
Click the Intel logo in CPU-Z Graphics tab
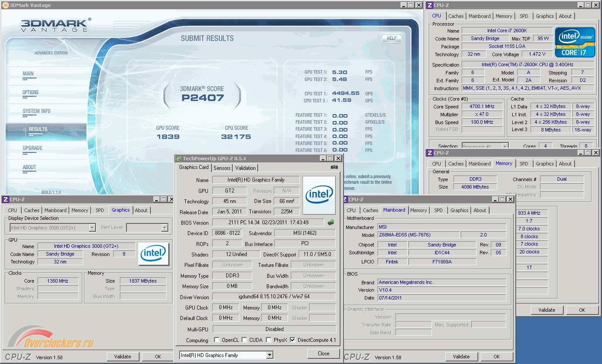point(153,254)
